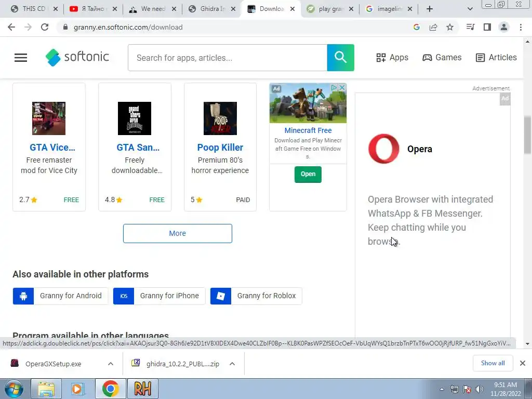The height and width of the screenshot is (399, 532).
Task: Click the page vertical scrollbar thumb
Action: (528, 135)
